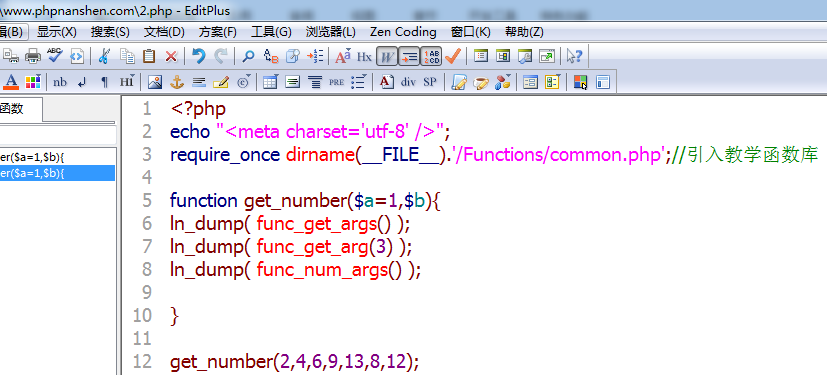Click the red X Delete icon

pos(171,56)
